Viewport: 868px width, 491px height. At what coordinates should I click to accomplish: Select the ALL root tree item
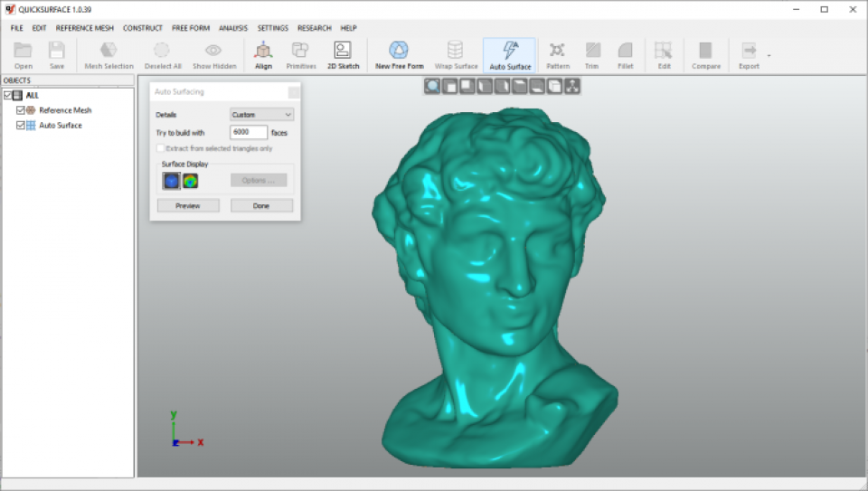[x=33, y=95]
